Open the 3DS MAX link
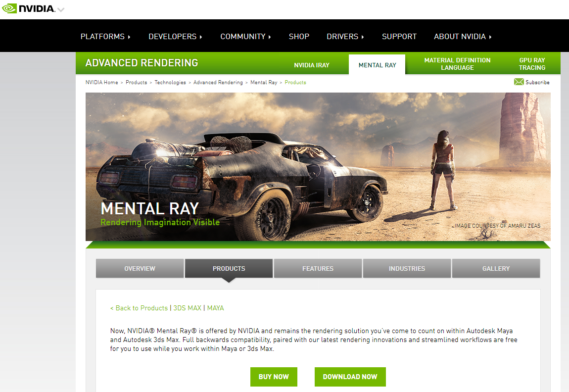This screenshot has width=569, height=392. (187, 308)
